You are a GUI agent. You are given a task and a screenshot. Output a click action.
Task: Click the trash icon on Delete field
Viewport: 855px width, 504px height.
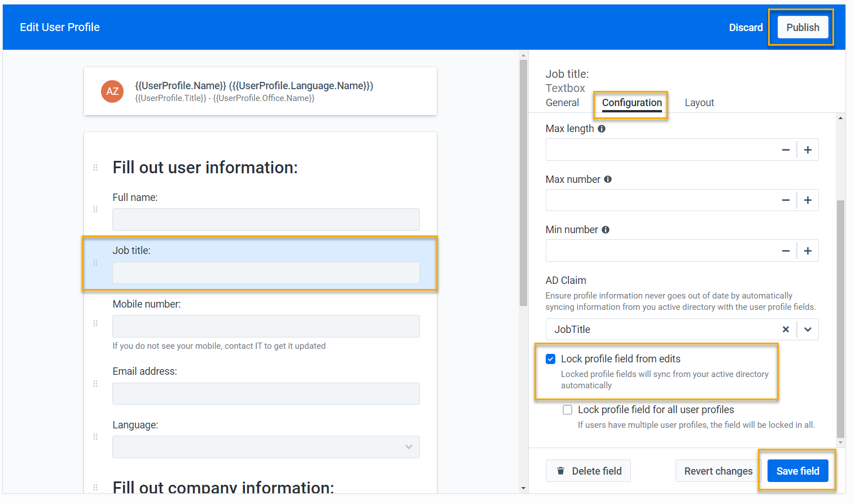pos(560,471)
